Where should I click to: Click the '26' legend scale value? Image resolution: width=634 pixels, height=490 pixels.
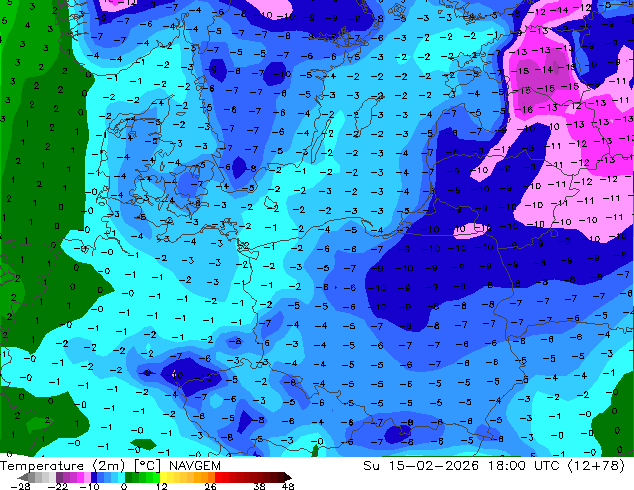(210, 486)
